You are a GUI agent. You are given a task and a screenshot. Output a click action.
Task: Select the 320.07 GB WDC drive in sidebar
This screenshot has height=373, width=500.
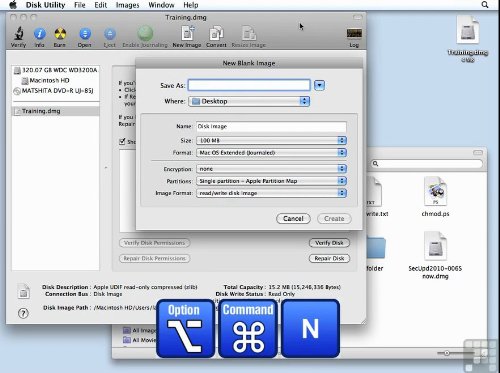(56, 70)
